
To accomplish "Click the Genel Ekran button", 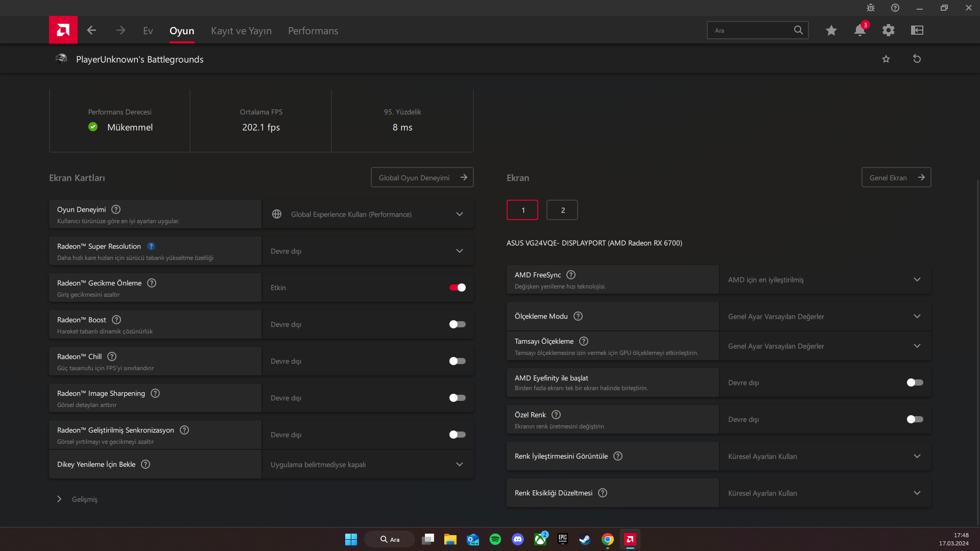I will click(x=896, y=177).
